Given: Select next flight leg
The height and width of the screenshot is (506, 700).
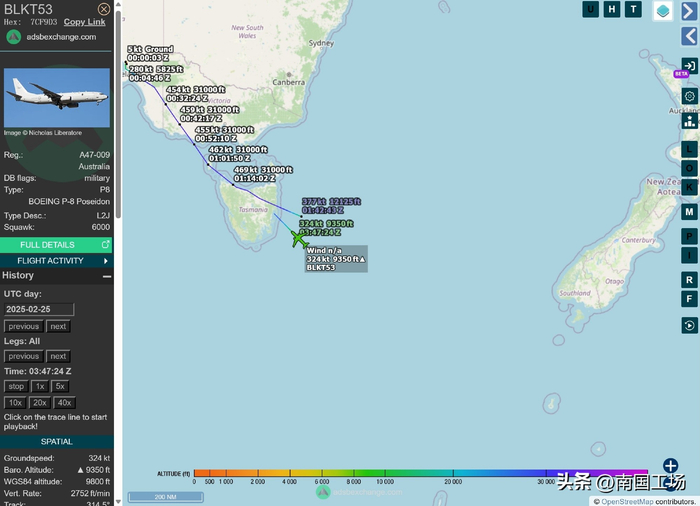Looking at the screenshot, I should click(58, 356).
